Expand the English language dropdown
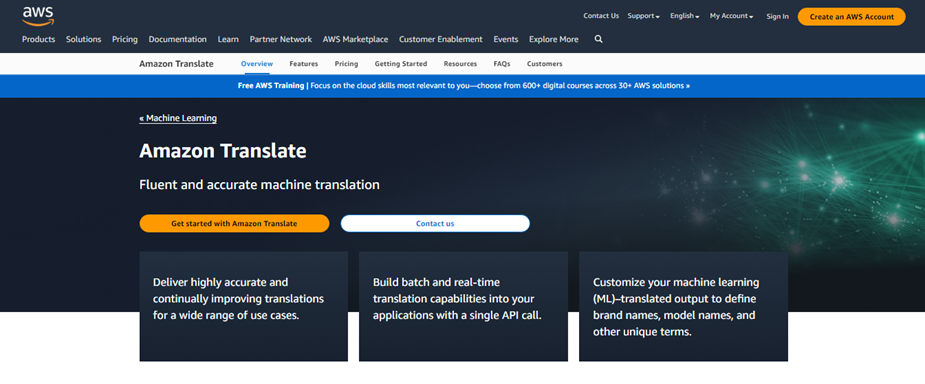This screenshot has width=925, height=384. pos(684,16)
